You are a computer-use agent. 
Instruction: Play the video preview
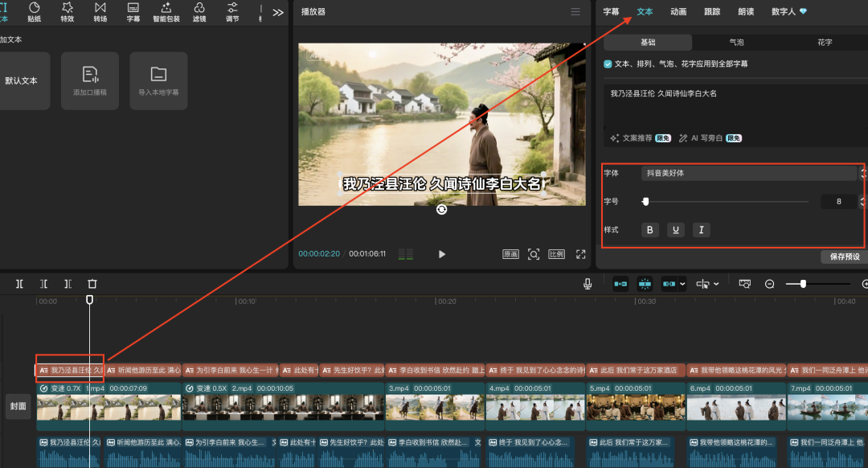441,254
